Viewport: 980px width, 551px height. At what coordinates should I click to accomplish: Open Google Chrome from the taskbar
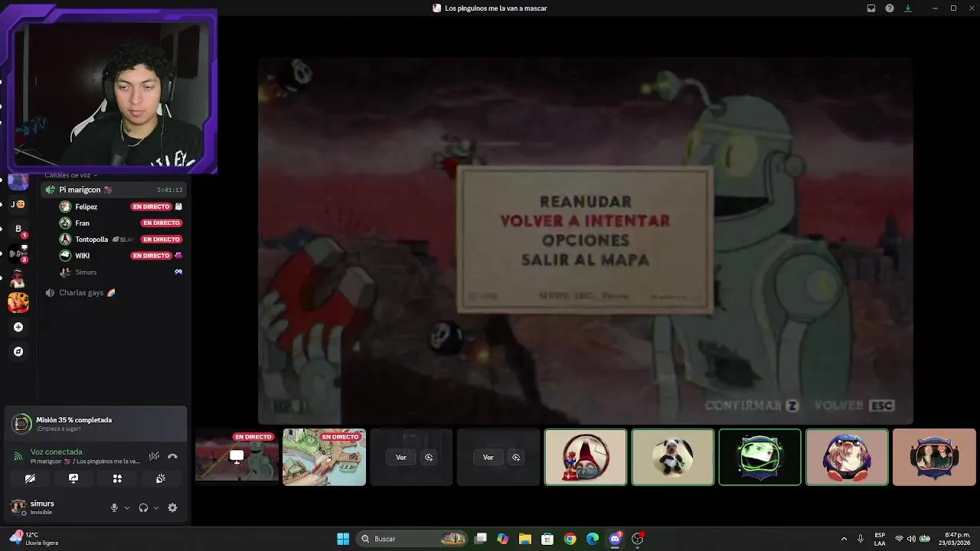pyautogui.click(x=570, y=539)
